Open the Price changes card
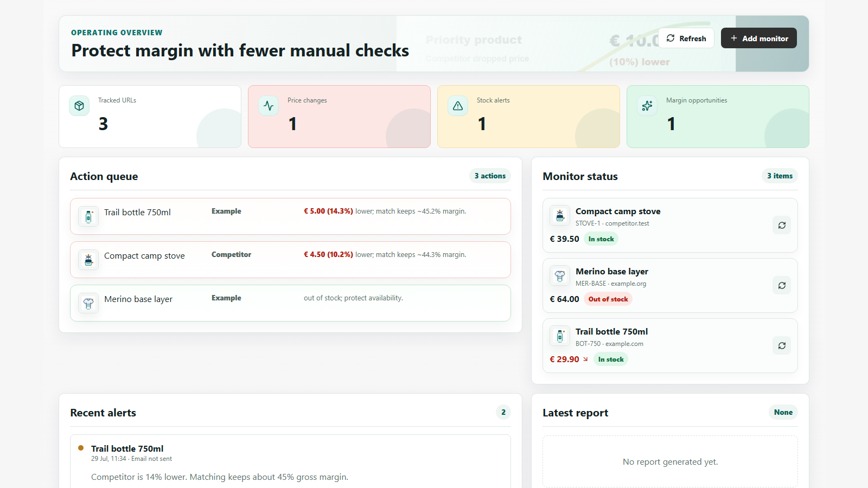868x488 pixels. pos(339,117)
